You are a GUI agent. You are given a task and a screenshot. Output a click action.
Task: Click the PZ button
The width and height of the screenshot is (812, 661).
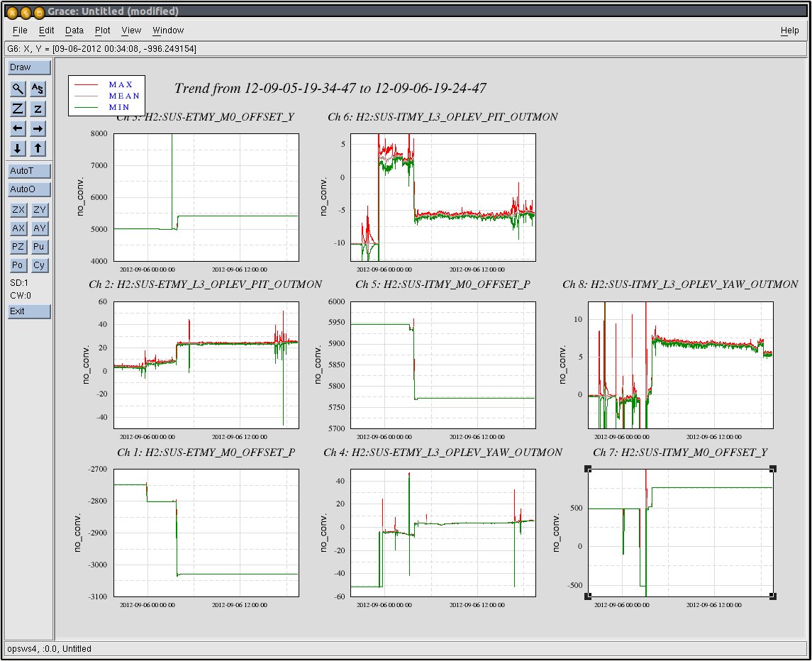click(18, 247)
